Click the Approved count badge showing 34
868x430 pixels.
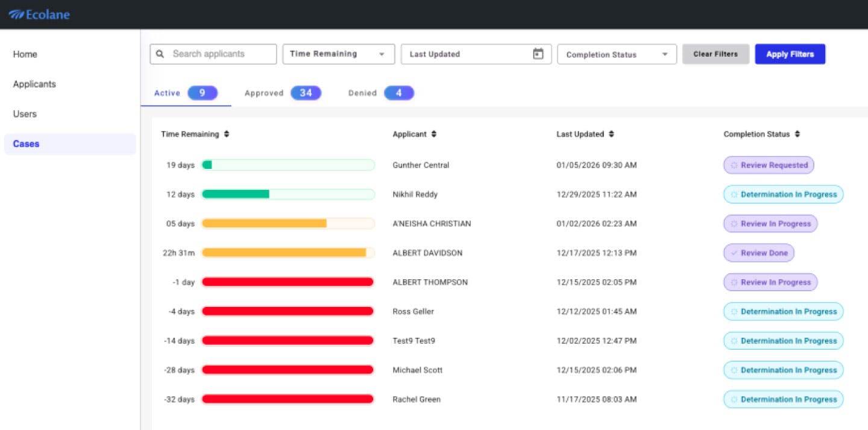coord(306,93)
